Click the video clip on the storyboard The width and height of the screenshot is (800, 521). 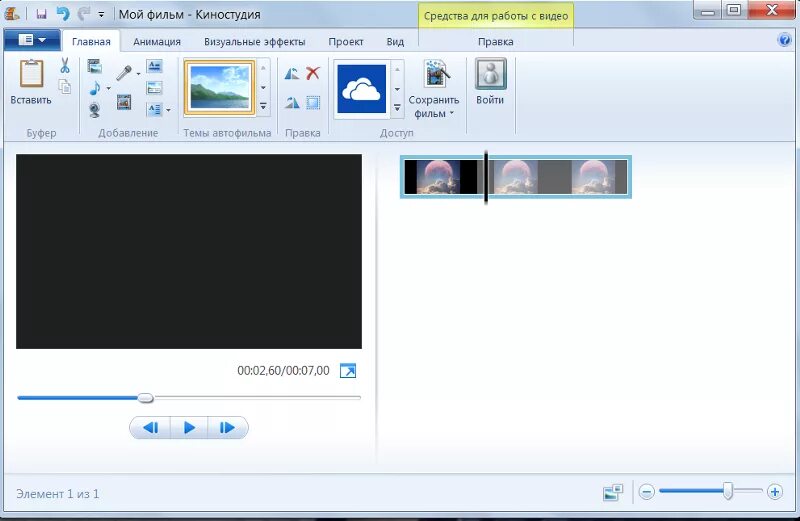click(x=515, y=177)
